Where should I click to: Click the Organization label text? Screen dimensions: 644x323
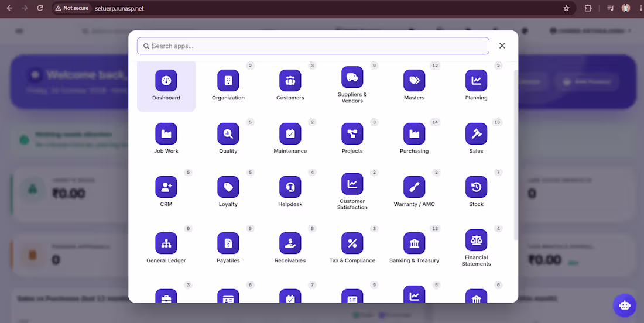coord(228,98)
